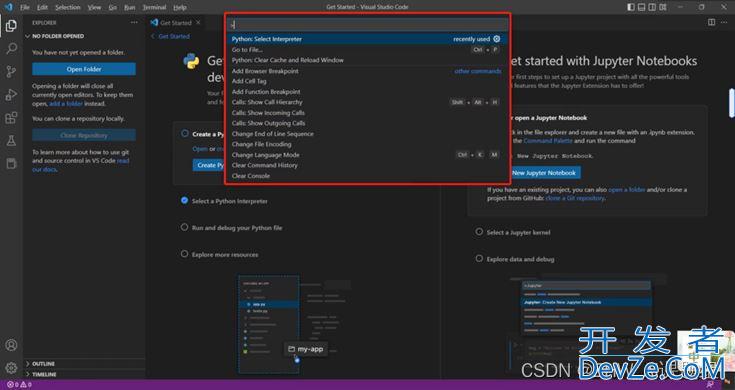Viewport: 735px width, 390px height.
Task: Follow the Command Palette link
Action: coord(548,141)
